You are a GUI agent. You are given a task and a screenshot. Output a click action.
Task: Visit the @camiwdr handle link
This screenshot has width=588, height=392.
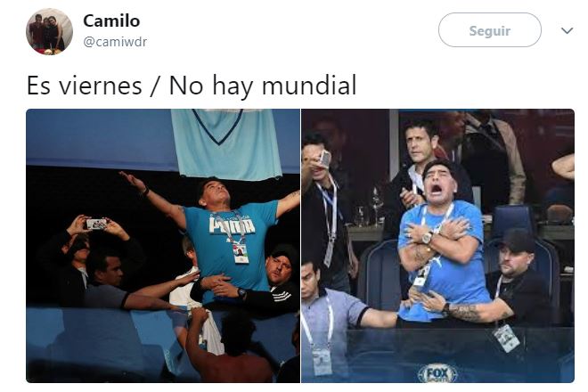pos(115,42)
